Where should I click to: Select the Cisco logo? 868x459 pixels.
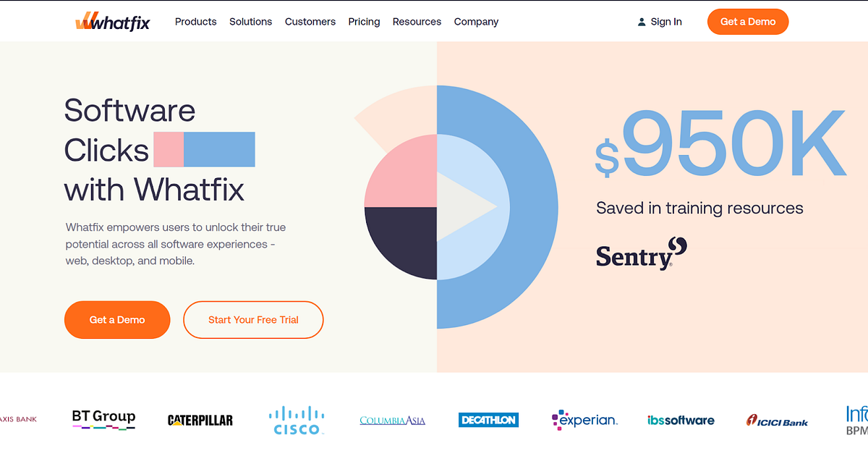(x=297, y=420)
